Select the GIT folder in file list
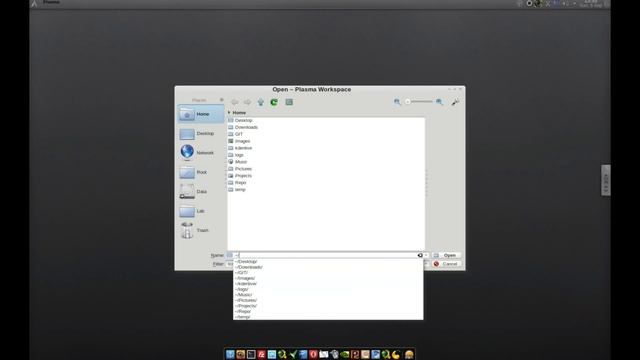Screen dimensions: 640x360 coord(236,134)
